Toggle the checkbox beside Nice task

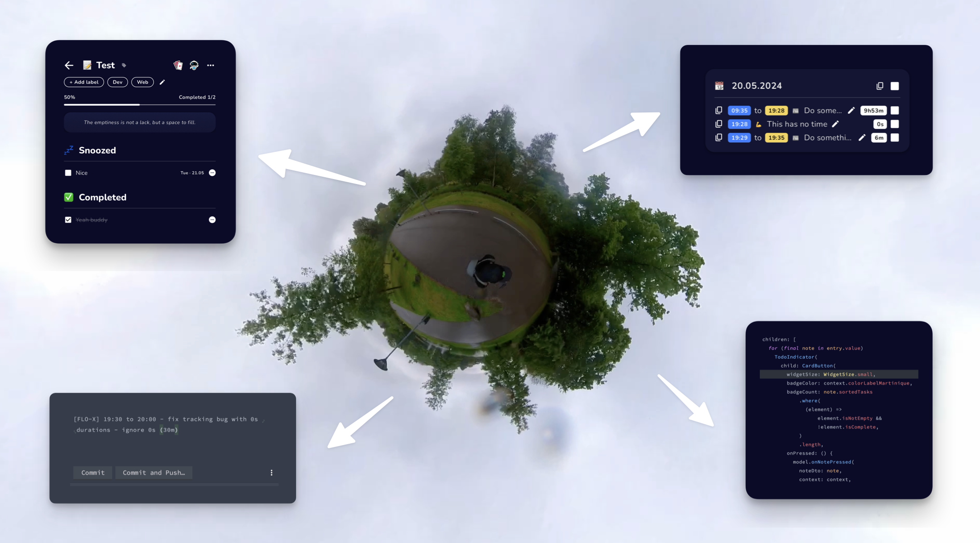coord(67,173)
